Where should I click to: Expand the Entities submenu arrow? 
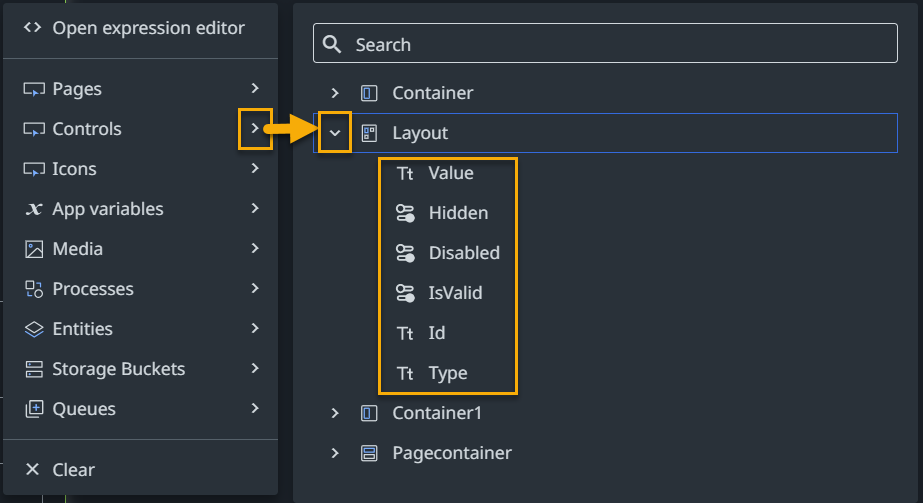tap(255, 328)
